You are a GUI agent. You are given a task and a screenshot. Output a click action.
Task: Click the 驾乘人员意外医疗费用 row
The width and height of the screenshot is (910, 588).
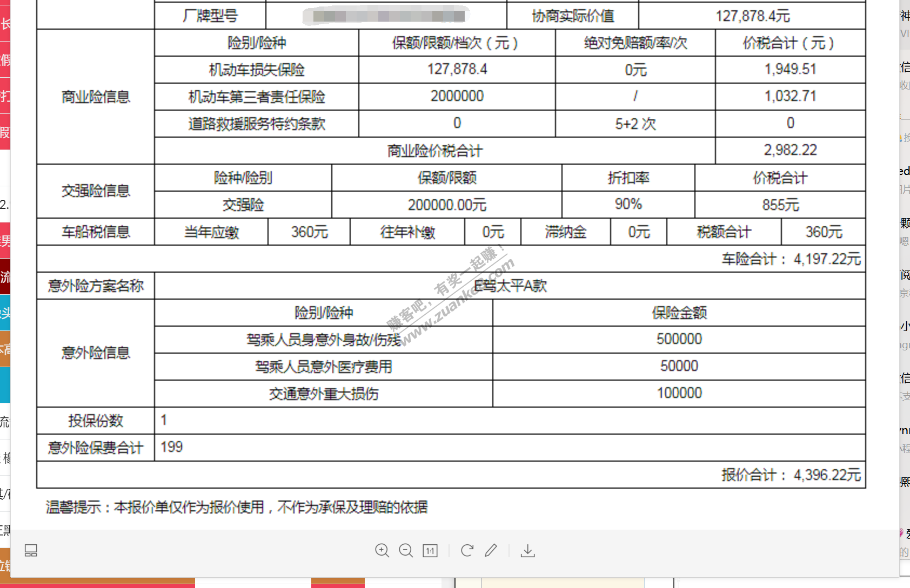click(324, 367)
